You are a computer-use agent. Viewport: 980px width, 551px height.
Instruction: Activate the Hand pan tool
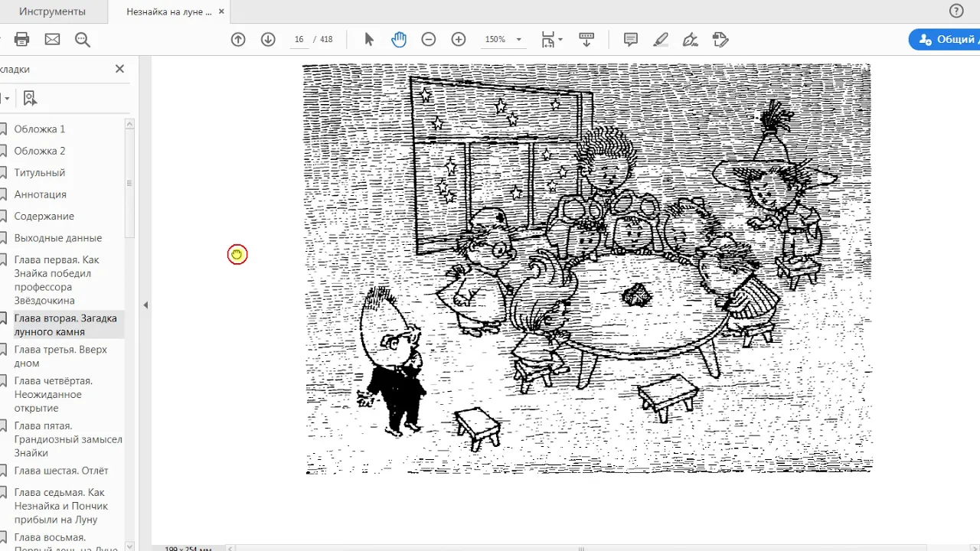point(399,39)
